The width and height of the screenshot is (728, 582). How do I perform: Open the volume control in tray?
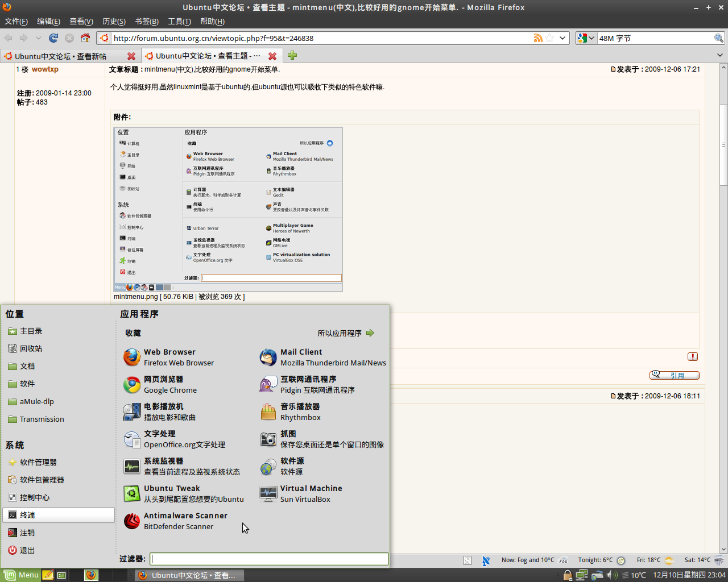[611, 575]
